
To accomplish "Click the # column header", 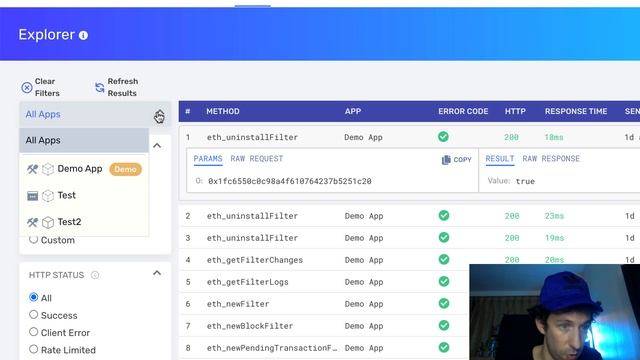I will point(188,111).
